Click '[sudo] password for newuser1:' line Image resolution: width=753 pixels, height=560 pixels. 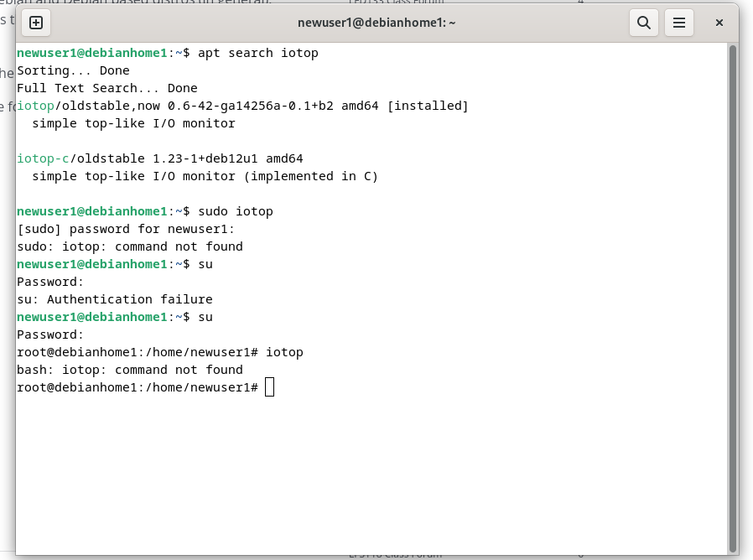(126, 229)
